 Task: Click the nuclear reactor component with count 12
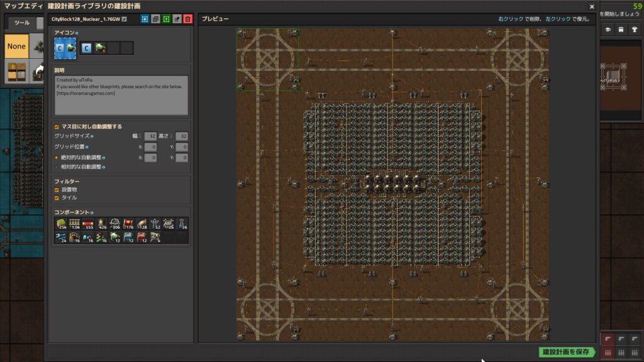click(115, 237)
